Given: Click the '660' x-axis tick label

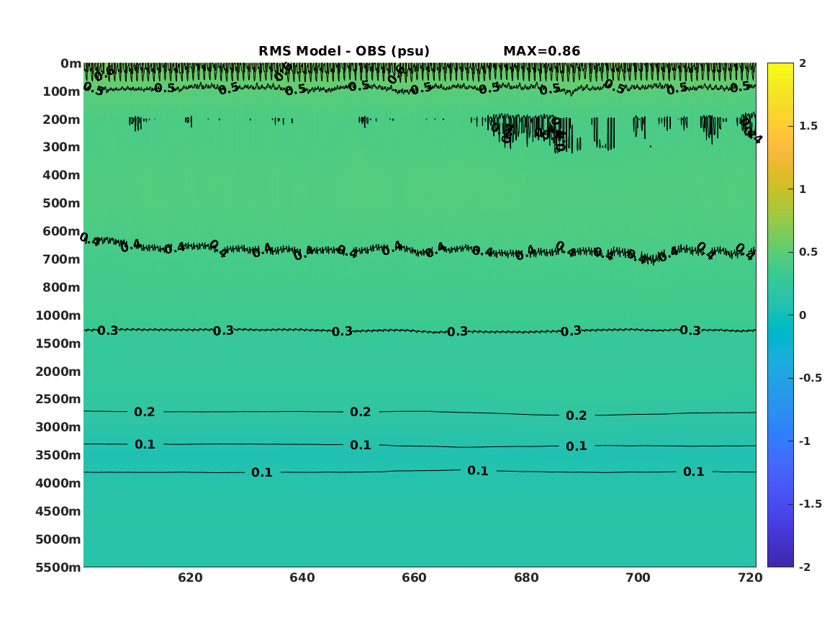Looking at the screenshot, I should (x=414, y=577).
